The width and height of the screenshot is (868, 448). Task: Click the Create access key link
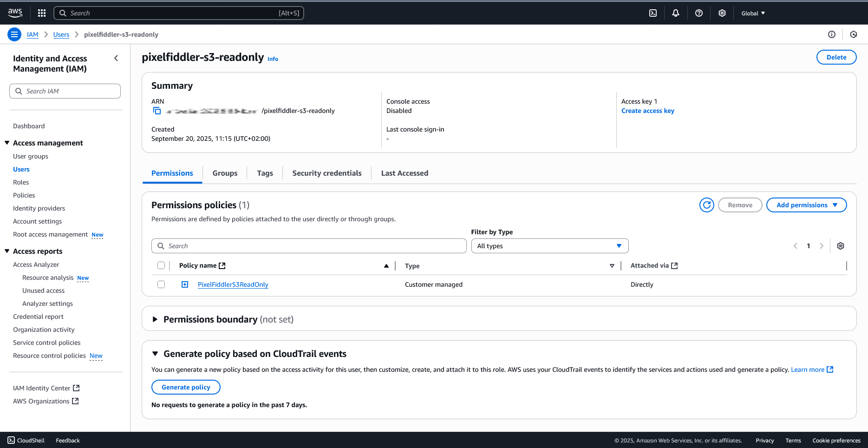point(647,111)
